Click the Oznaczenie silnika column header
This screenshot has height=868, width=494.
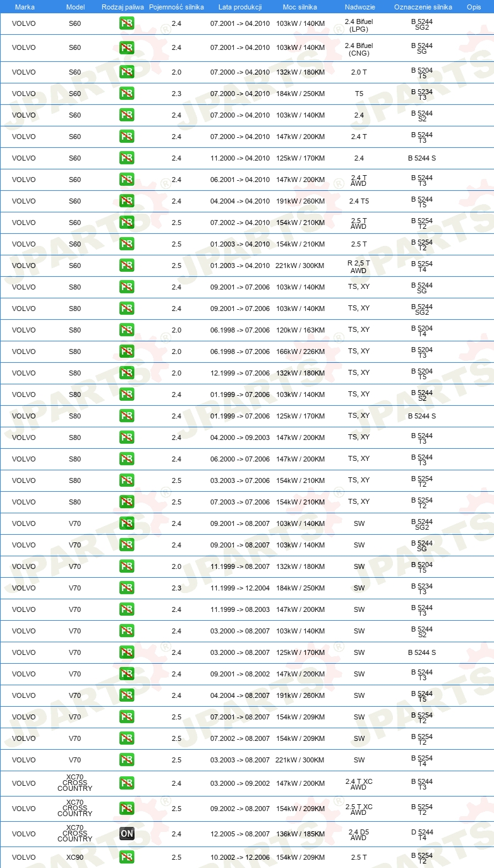click(423, 6)
